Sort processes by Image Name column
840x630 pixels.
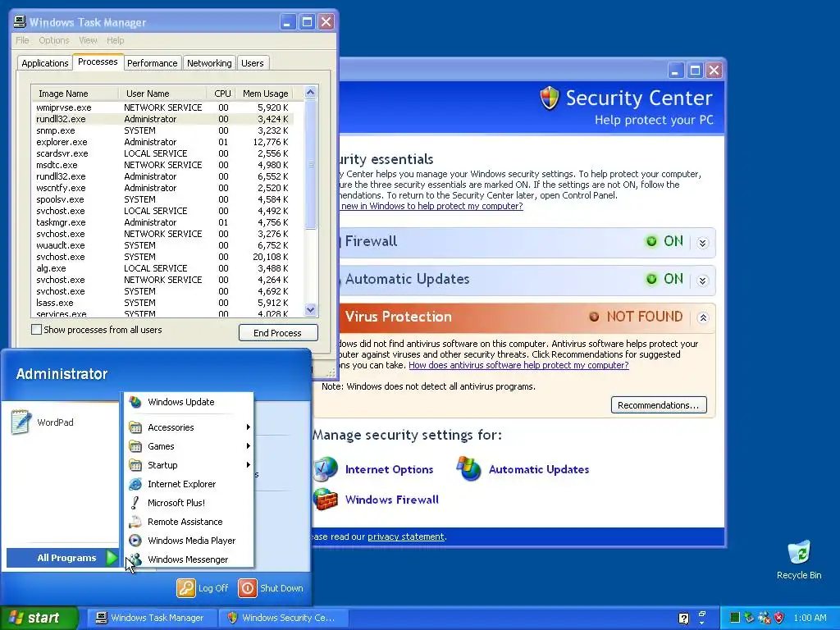click(75, 94)
